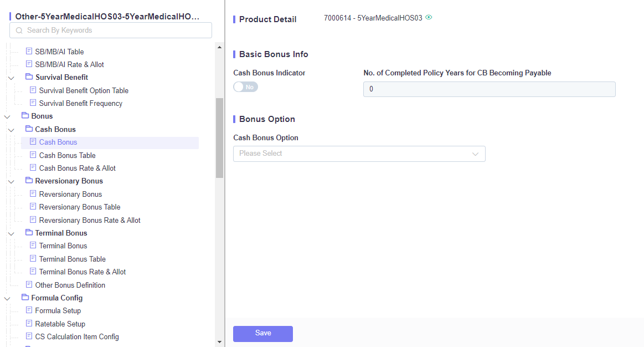Collapse the Cash Bonus folder chevron
The height and width of the screenshot is (347, 644).
click(12, 130)
